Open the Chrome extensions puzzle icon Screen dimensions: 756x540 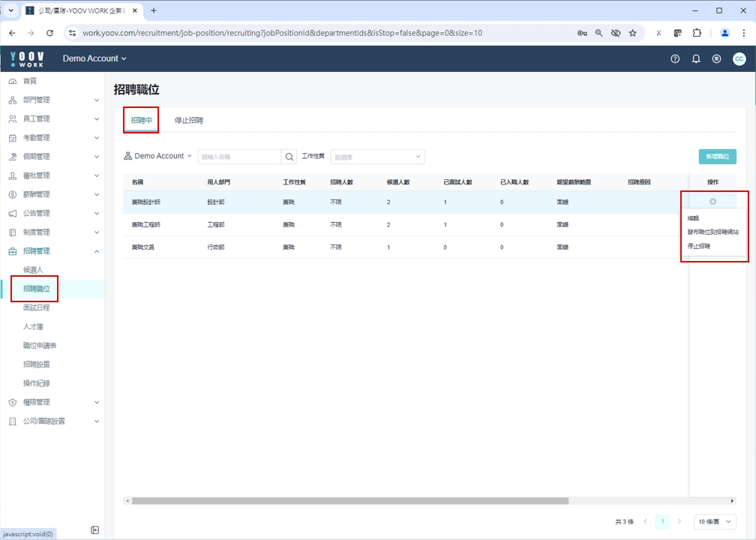(x=697, y=33)
